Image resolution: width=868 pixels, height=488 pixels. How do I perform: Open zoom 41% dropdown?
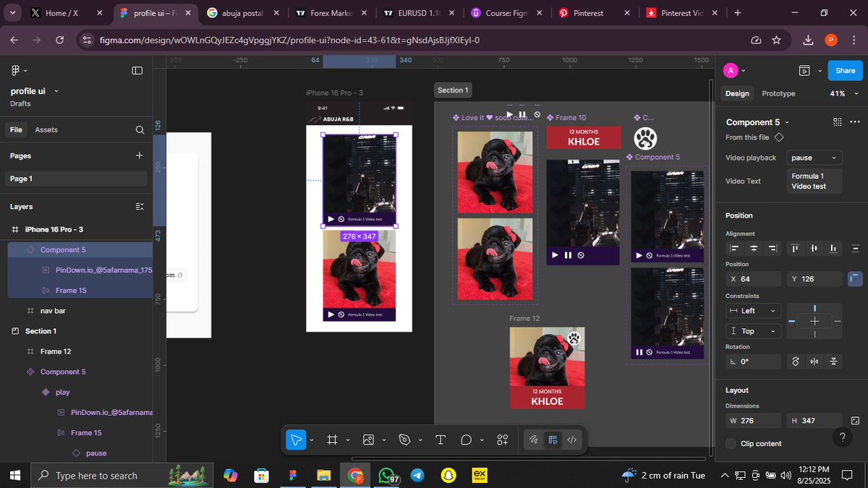pyautogui.click(x=843, y=93)
